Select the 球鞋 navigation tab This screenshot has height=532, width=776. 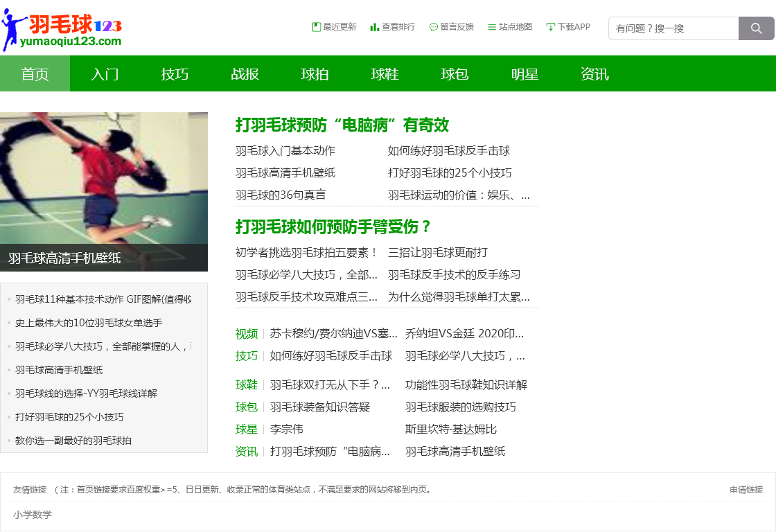click(x=385, y=73)
